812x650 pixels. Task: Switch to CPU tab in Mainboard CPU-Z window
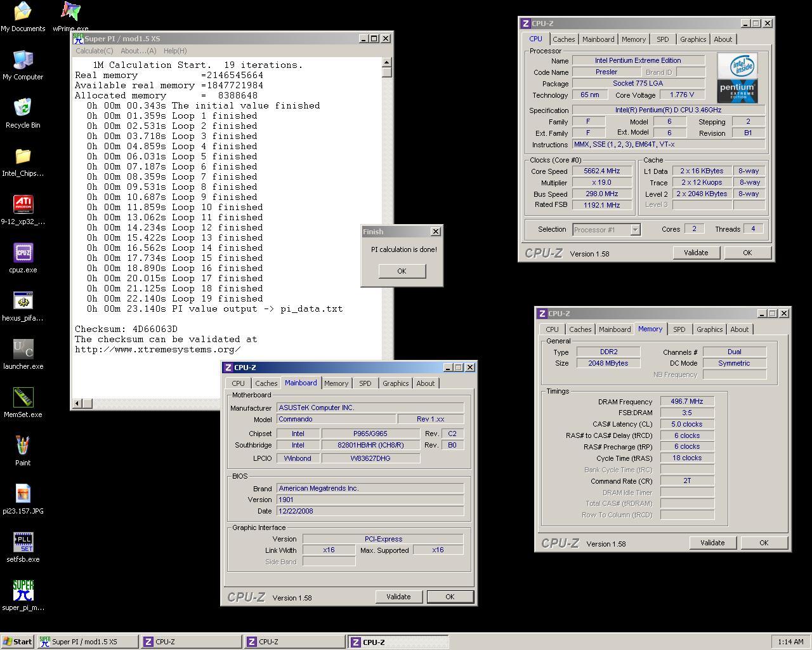(238, 383)
